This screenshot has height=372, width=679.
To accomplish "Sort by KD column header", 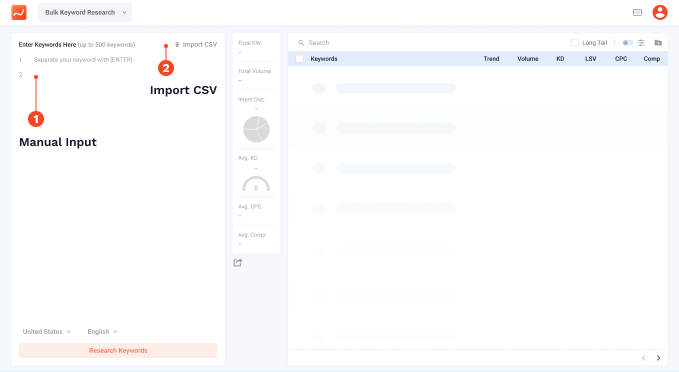I will [x=560, y=59].
